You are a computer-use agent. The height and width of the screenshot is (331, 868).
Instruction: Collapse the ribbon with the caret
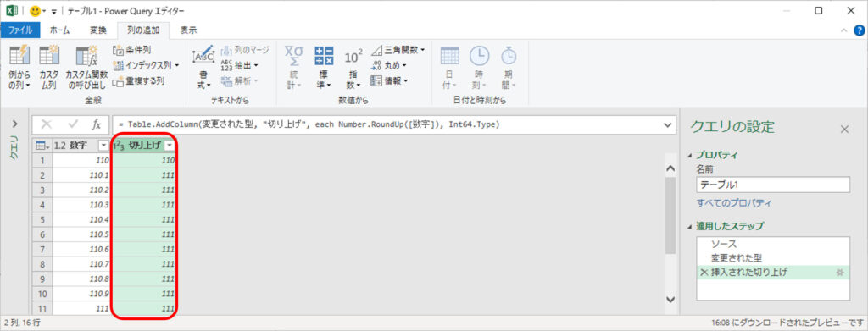click(x=843, y=30)
